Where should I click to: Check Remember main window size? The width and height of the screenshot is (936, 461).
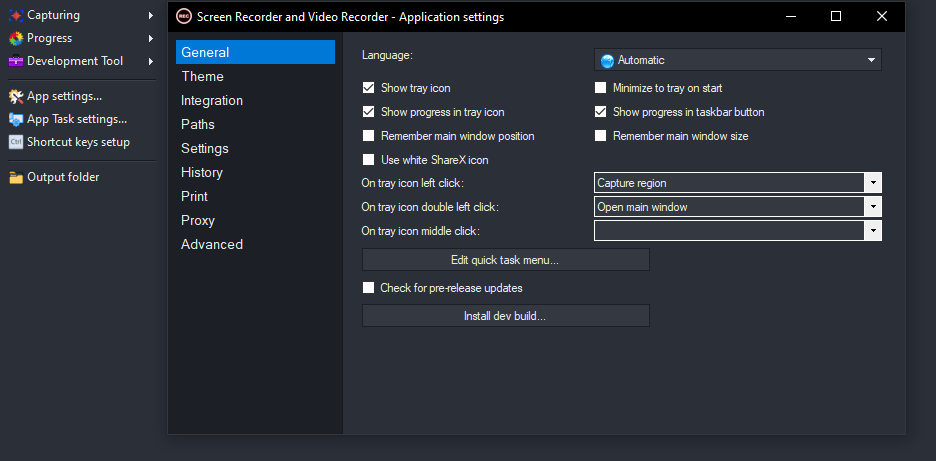coord(601,136)
